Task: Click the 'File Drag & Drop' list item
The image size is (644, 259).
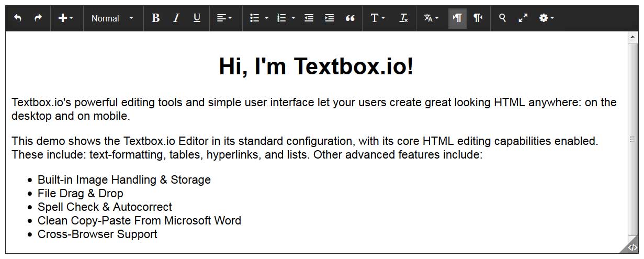Action: (80, 193)
